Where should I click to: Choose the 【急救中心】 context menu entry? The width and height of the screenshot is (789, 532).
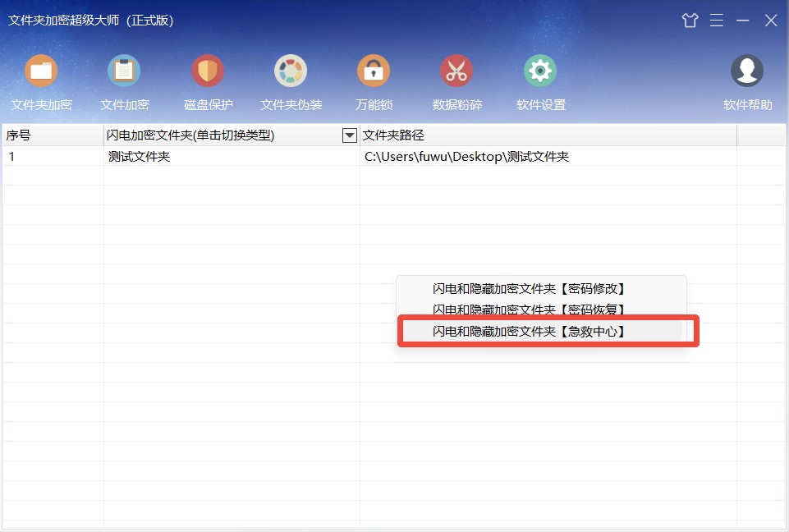click(x=541, y=331)
